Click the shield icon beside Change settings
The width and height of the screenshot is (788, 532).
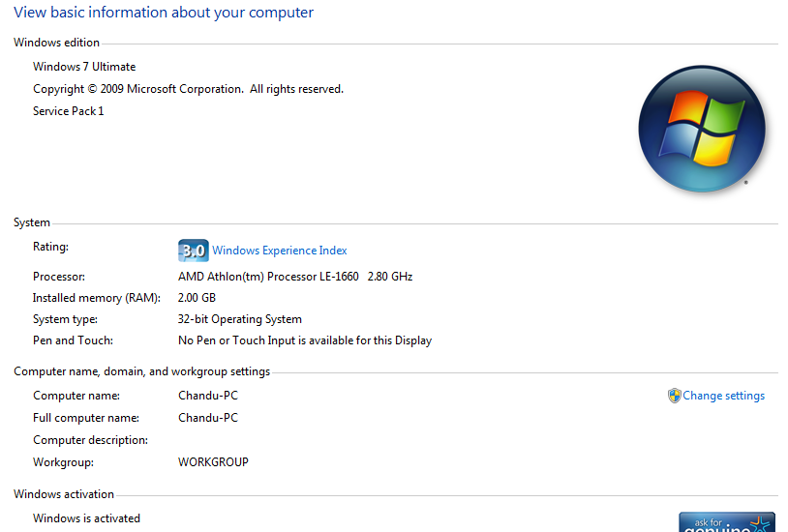[x=674, y=396]
